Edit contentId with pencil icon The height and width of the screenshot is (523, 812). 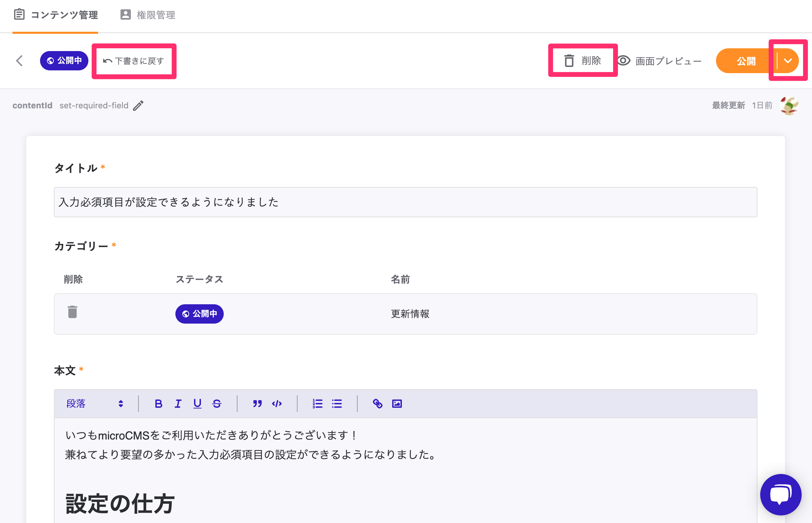tap(138, 106)
